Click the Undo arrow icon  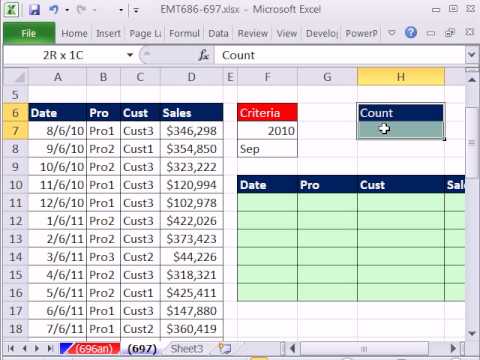coord(54,10)
